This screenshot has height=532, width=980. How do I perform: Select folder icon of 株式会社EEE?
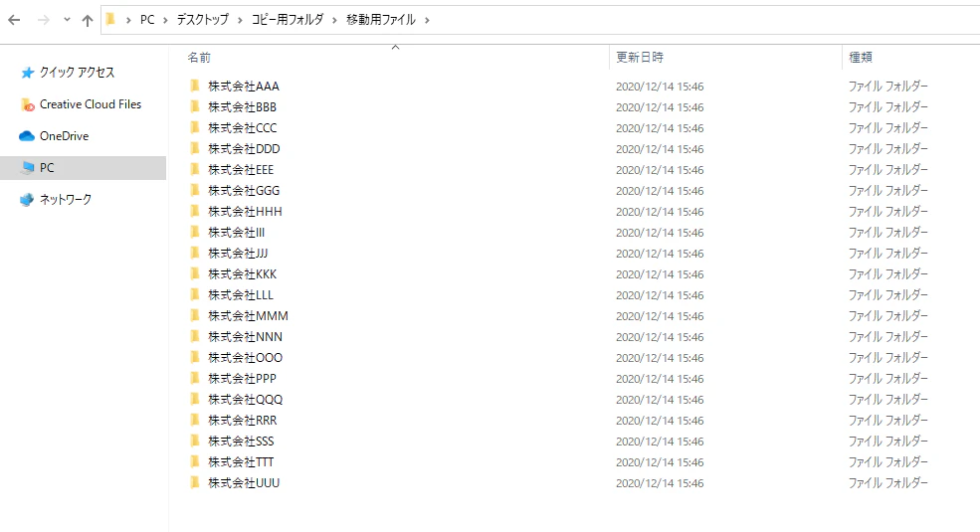[195, 169]
